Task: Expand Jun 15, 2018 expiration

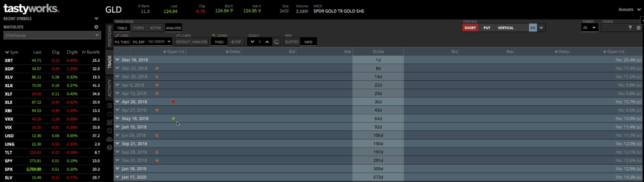Action: tap(117, 127)
